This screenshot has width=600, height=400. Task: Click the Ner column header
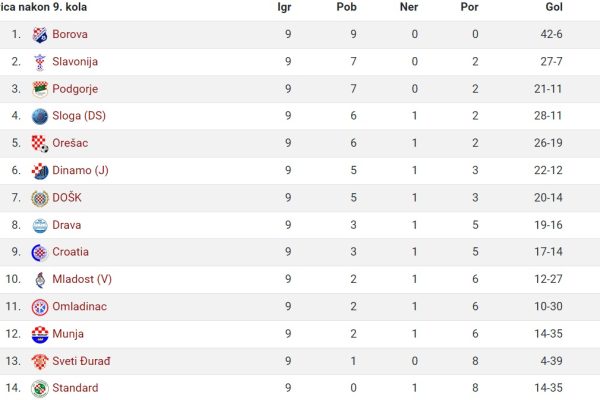pyautogui.click(x=409, y=7)
